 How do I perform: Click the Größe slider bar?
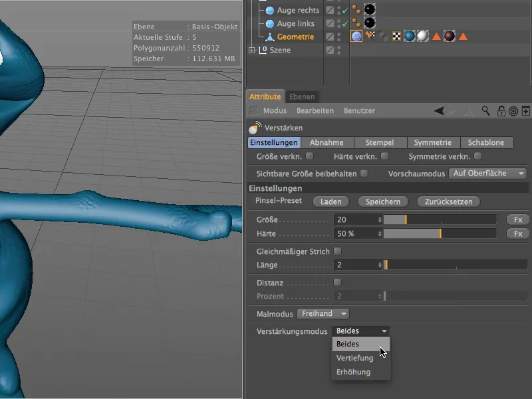(440, 220)
